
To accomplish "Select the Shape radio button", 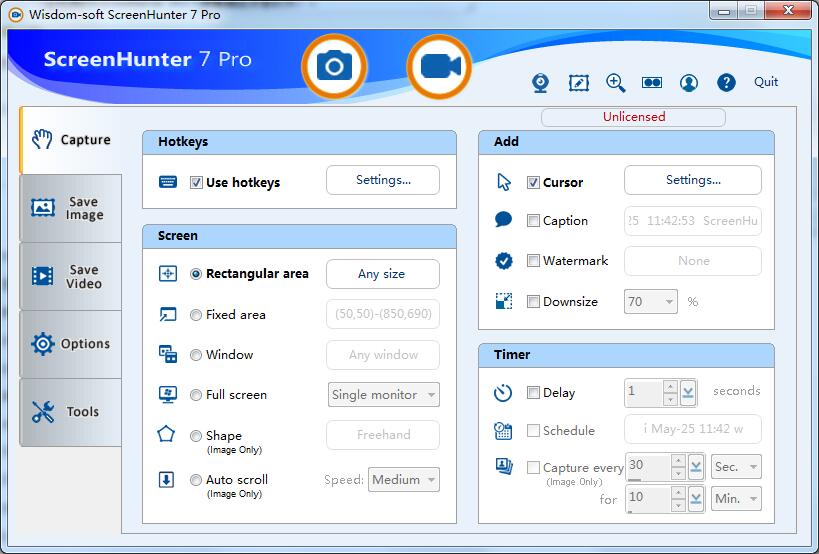I will pyautogui.click(x=196, y=435).
